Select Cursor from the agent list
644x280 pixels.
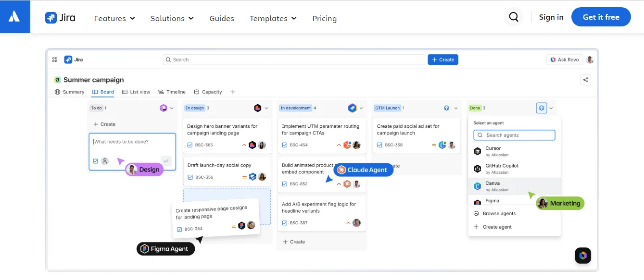pos(515,151)
